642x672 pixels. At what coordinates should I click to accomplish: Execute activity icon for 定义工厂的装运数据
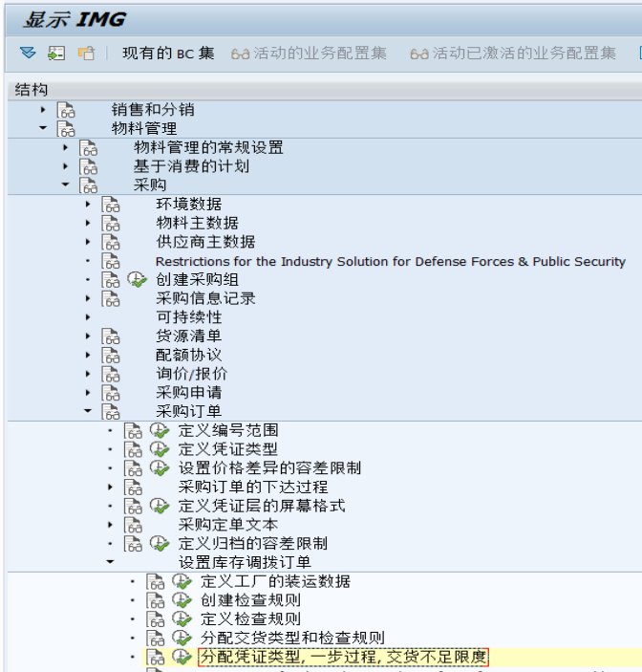[182, 581]
